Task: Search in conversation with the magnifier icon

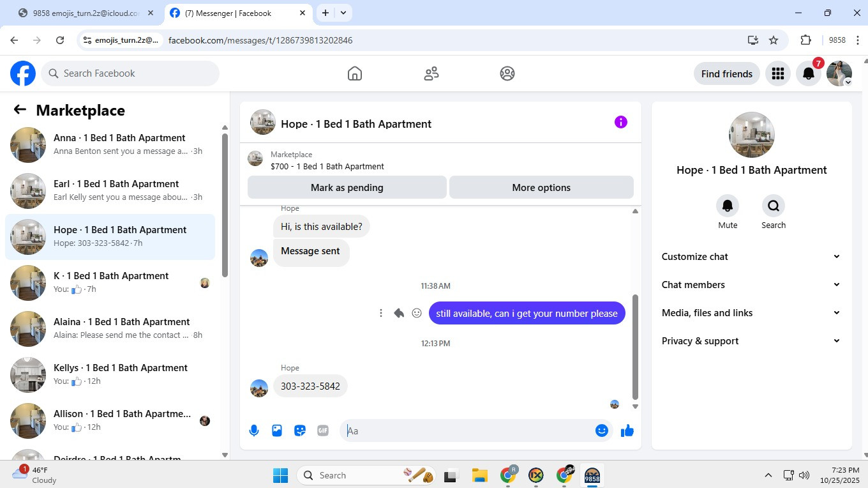Action: coord(774,206)
